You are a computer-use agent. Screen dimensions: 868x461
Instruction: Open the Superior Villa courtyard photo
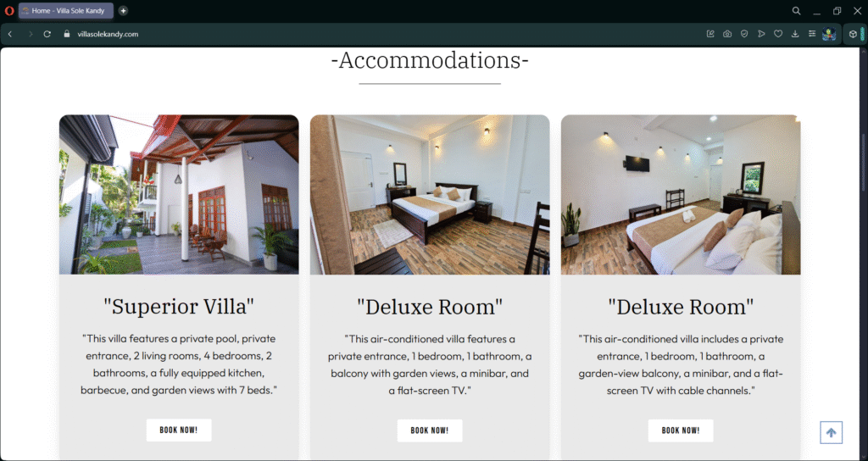pos(179,195)
